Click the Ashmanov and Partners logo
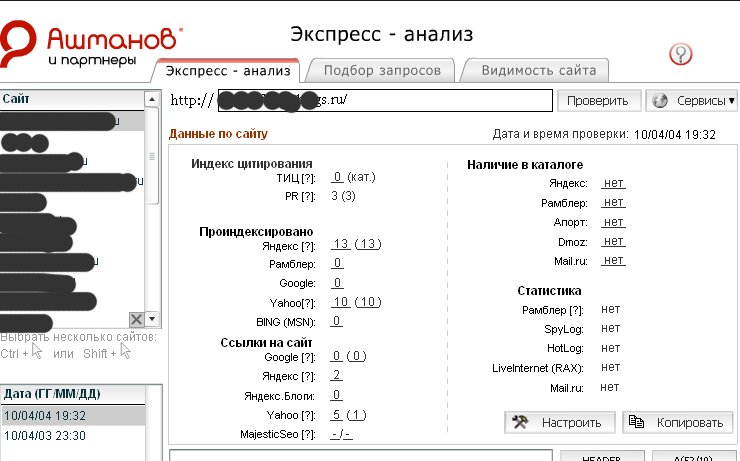 [90, 43]
